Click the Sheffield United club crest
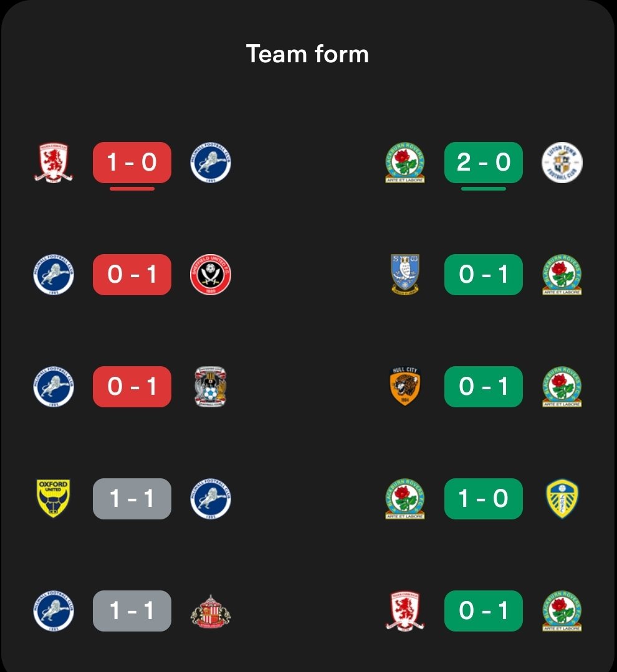Image resolution: width=617 pixels, height=672 pixels. pos(211,275)
